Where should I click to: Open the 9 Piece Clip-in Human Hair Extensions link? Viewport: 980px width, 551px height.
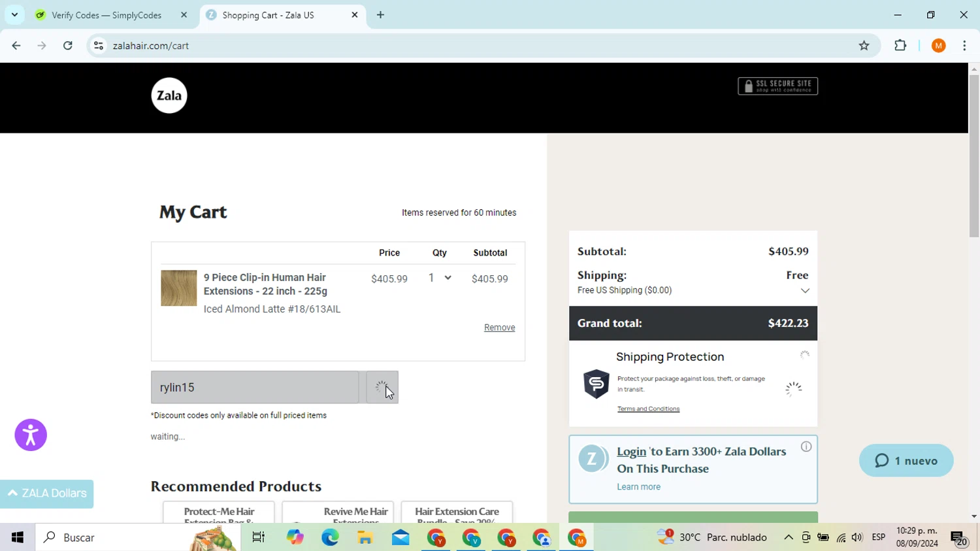click(x=265, y=284)
